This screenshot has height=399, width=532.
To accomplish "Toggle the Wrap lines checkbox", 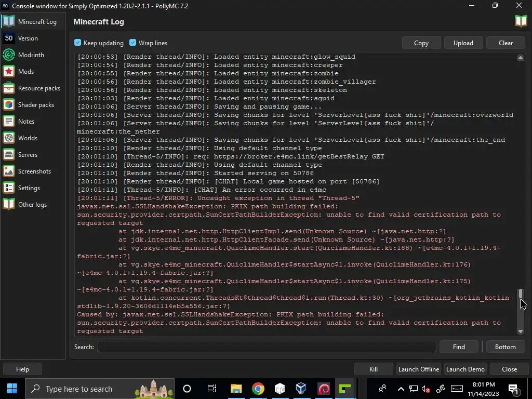I will (132, 43).
